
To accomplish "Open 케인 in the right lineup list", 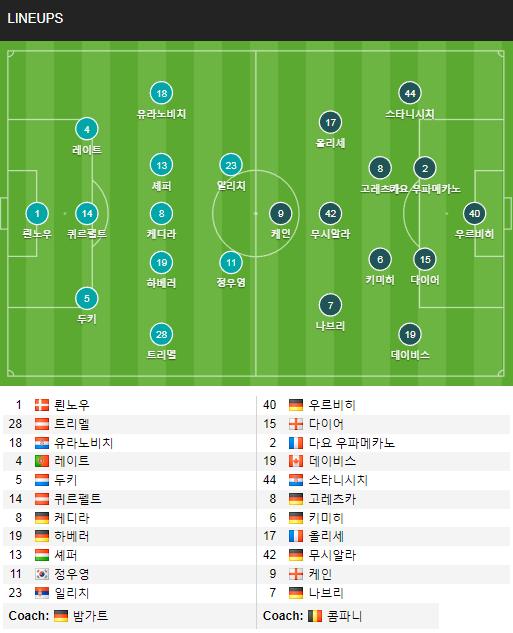I will [320, 574].
